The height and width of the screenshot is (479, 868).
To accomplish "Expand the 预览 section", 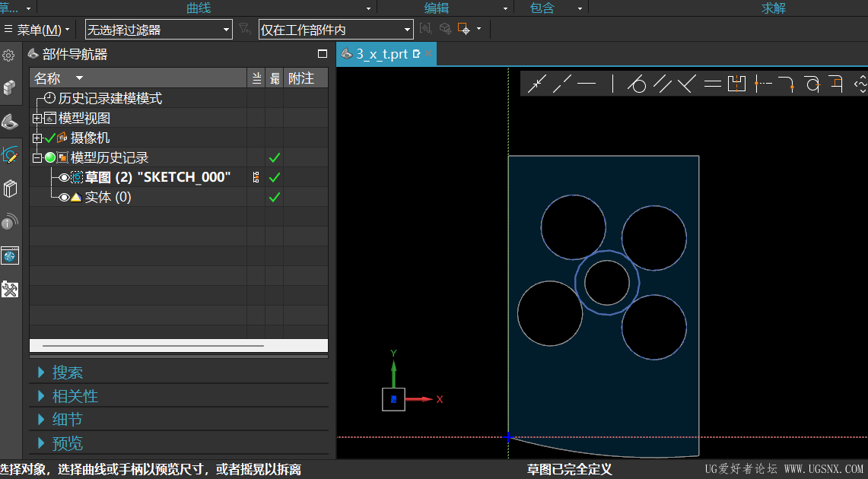I will (x=41, y=443).
